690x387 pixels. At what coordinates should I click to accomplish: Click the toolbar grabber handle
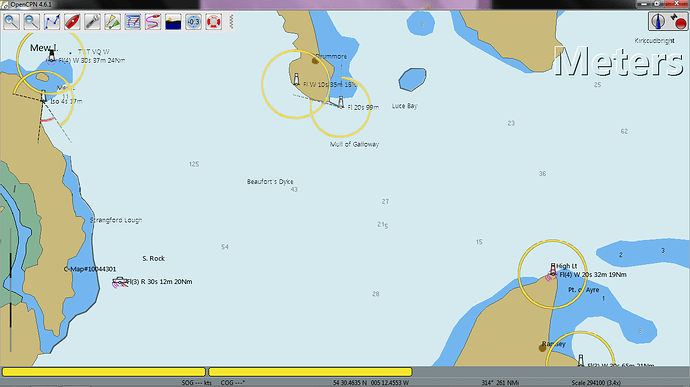pyautogui.click(x=231, y=22)
